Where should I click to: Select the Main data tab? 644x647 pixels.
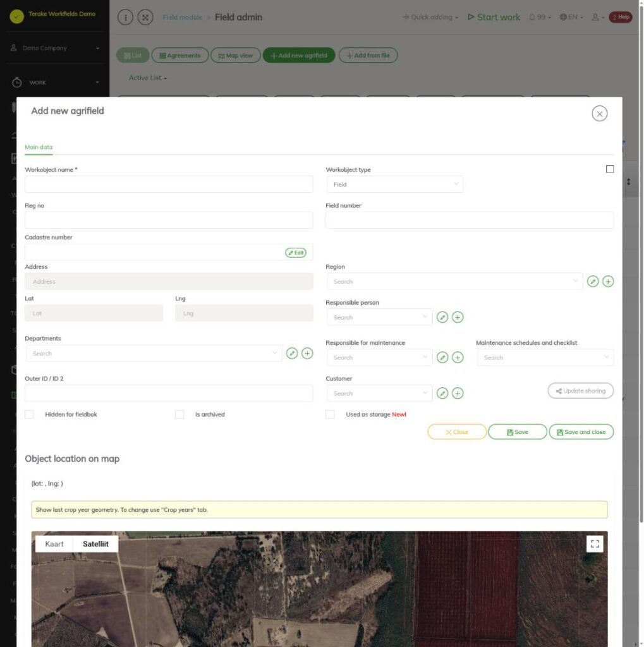click(39, 147)
